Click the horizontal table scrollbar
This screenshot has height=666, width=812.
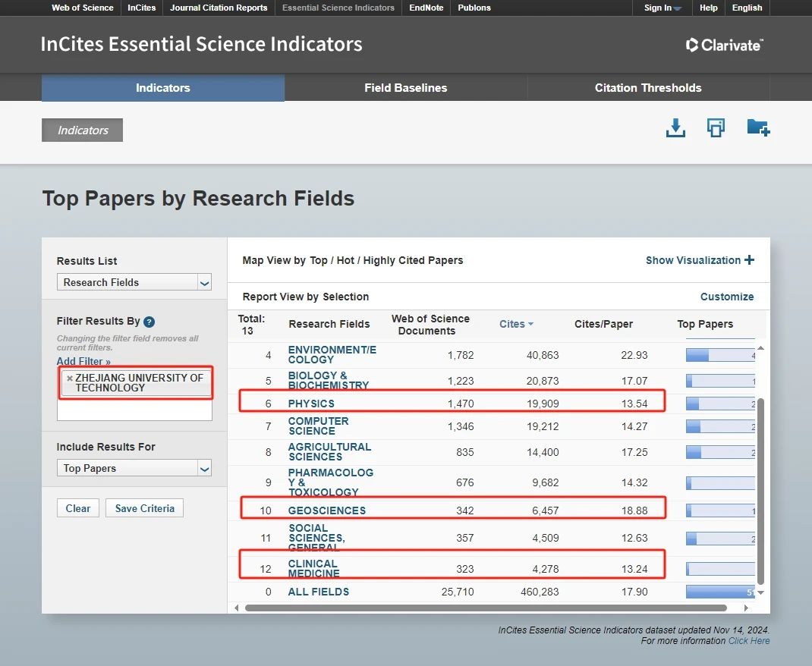pos(486,608)
